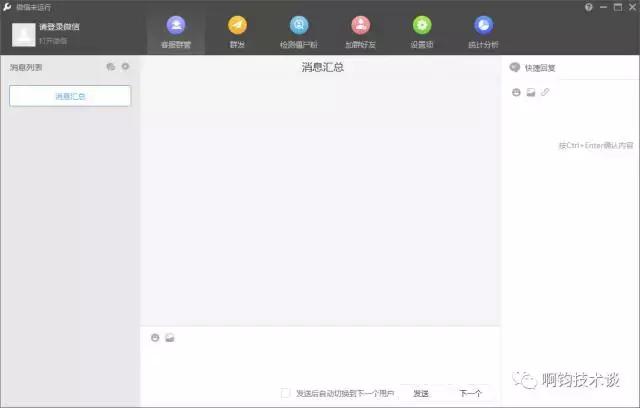The height and width of the screenshot is (408, 640).
Task: Click the wrench app icon in title bar
Action: [7, 7]
